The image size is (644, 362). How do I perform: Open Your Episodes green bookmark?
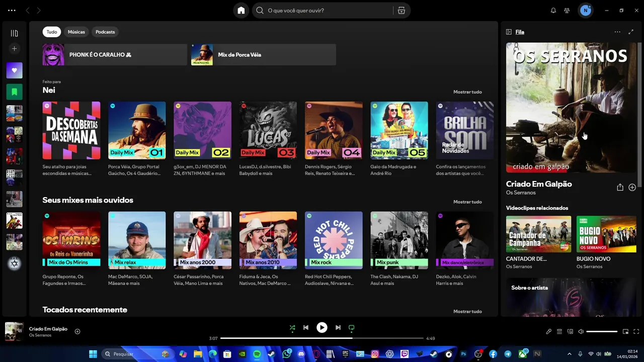14,92
